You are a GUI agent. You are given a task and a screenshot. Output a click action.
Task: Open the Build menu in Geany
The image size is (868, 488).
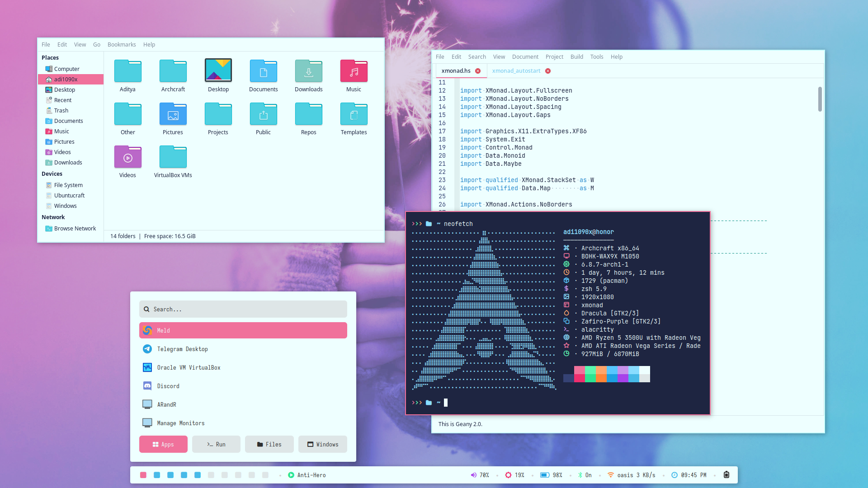pyautogui.click(x=576, y=56)
